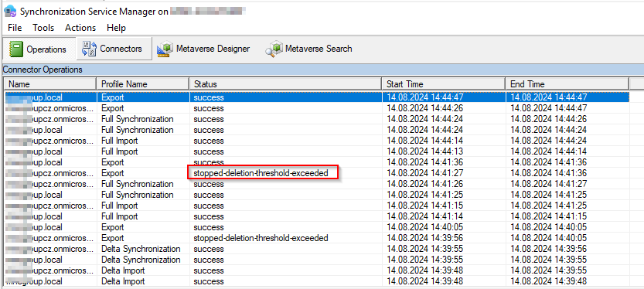Open the Tools menu
644x289 pixels.
(43, 28)
